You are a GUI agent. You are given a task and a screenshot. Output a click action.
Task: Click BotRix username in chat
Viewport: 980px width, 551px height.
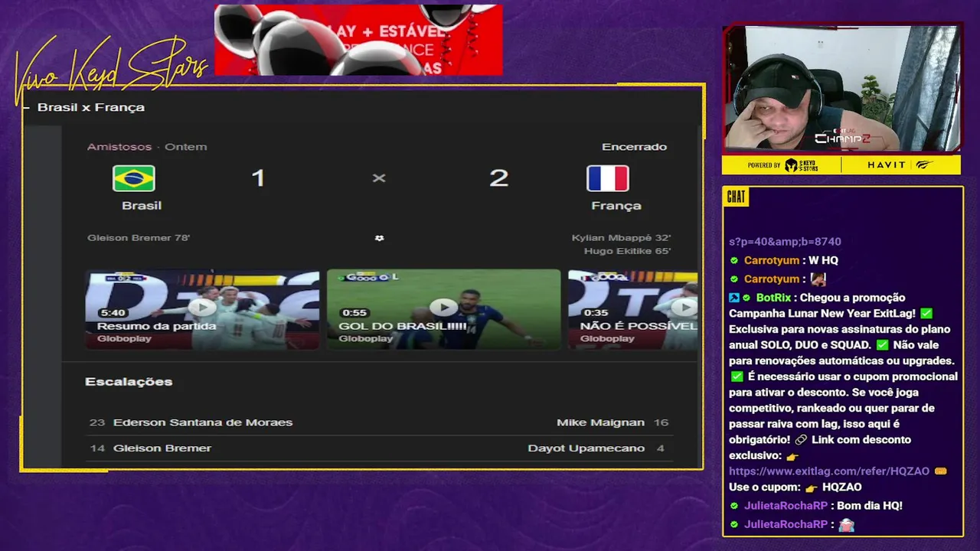(x=772, y=298)
